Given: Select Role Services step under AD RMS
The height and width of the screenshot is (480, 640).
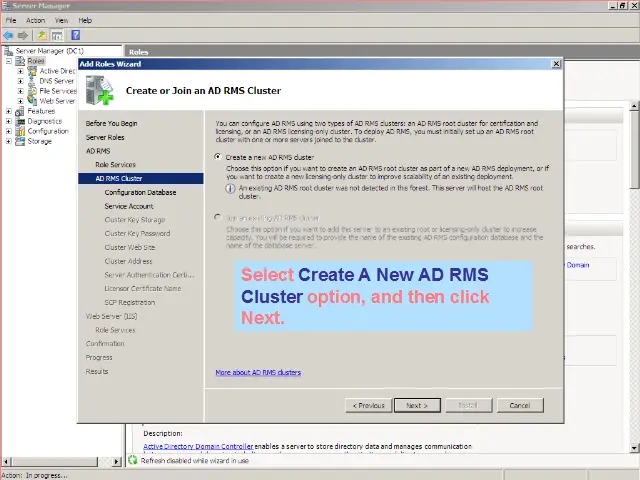Looking at the screenshot, I should 116,164.
